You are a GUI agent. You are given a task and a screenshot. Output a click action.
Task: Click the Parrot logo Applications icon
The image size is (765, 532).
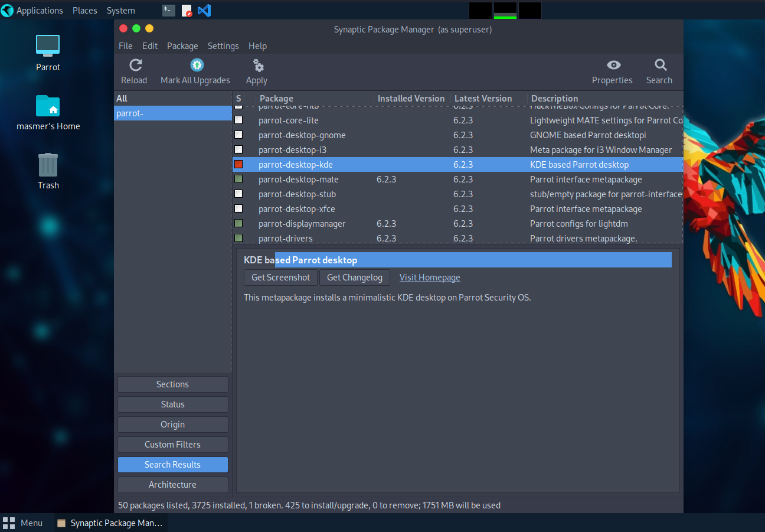[x=7, y=10]
